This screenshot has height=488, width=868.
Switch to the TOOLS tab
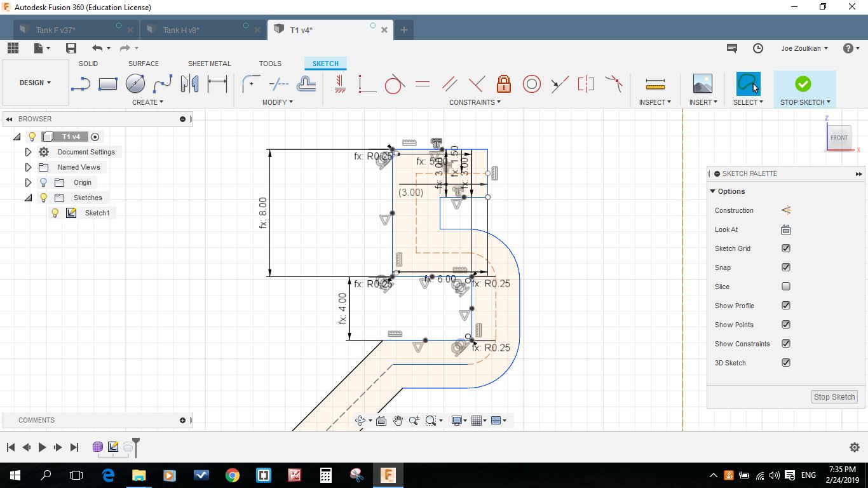pos(270,64)
